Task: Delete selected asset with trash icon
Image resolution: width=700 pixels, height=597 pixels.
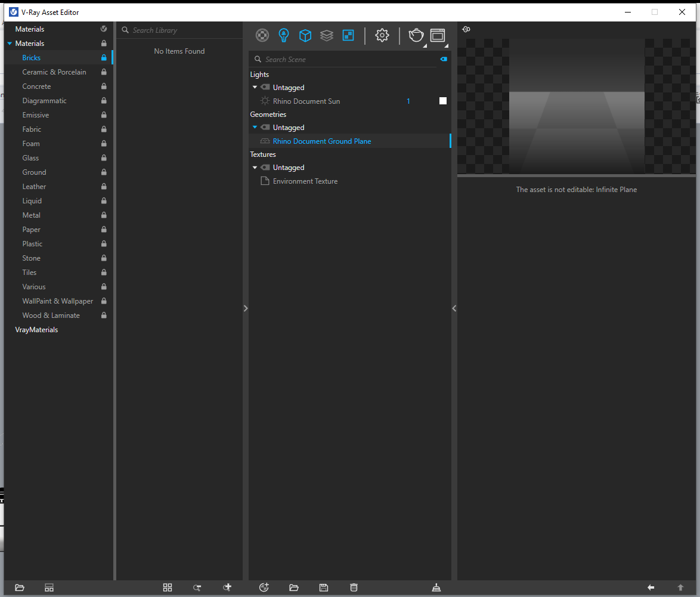Action: [354, 587]
